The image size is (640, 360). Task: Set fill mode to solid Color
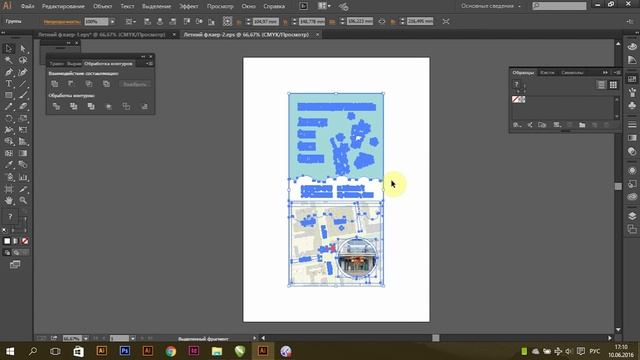(x=7, y=241)
